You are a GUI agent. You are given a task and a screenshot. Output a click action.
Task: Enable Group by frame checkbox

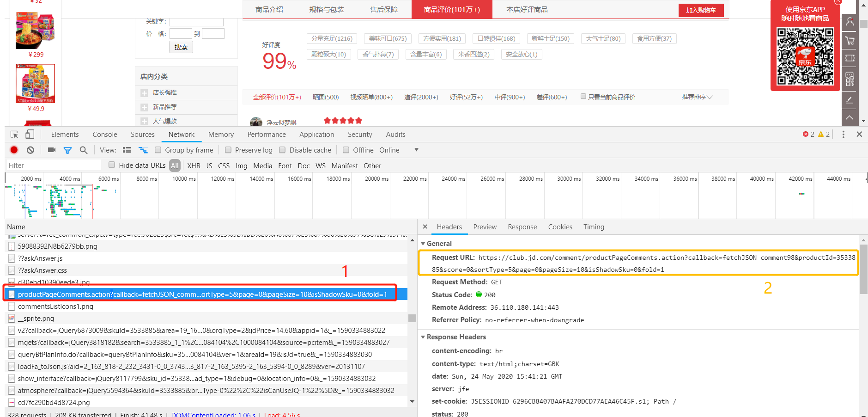click(158, 150)
